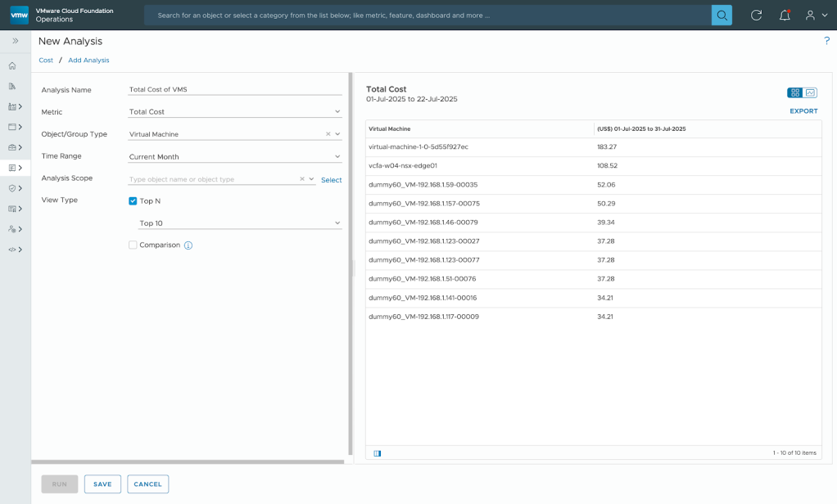This screenshot has width=837, height=504.
Task: Expand the briefcase sidebar item chevron
Action: click(20, 147)
